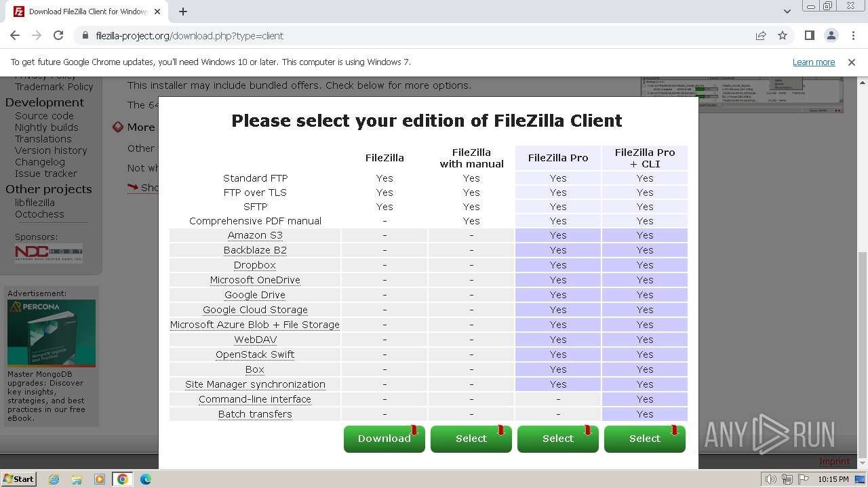Viewport: 868px width, 488px height.
Task: Open new tab with plus icon
Action: point(182,12)
